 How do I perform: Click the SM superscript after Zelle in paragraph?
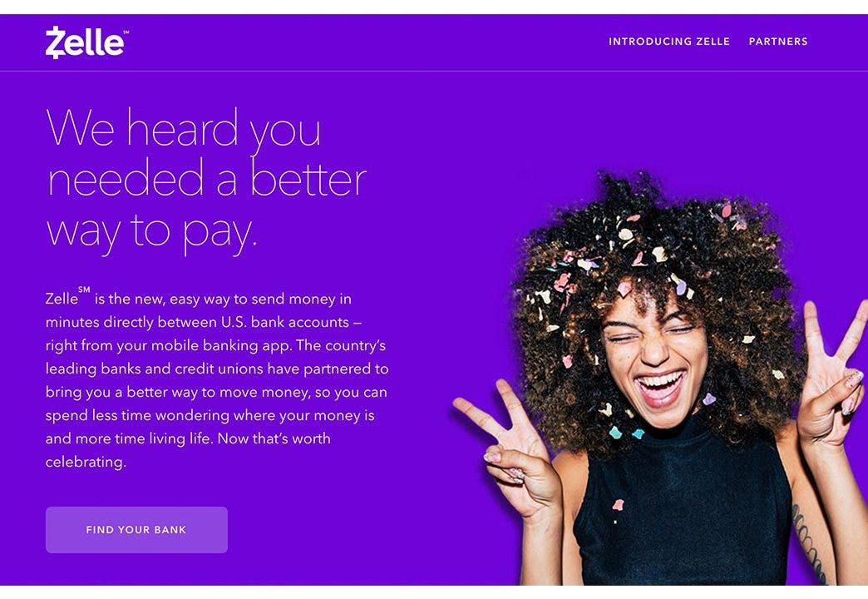tap(84, 290)
